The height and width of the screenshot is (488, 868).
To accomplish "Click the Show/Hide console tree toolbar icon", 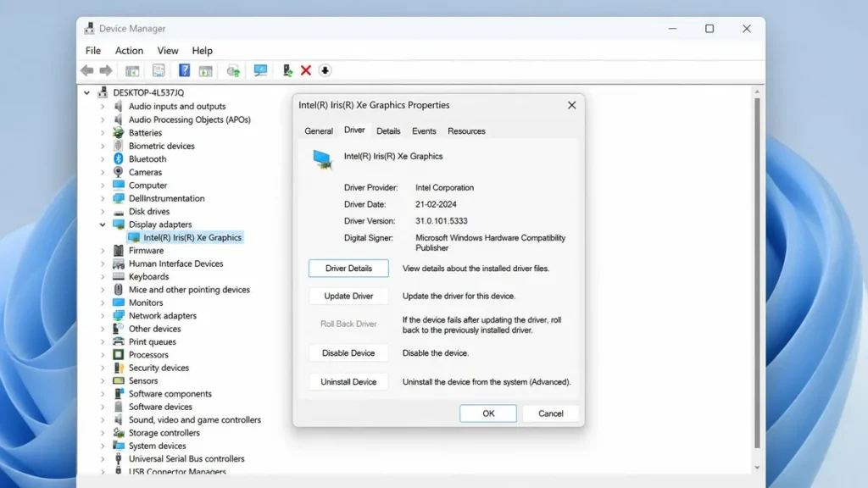I will tap(131, 71).
